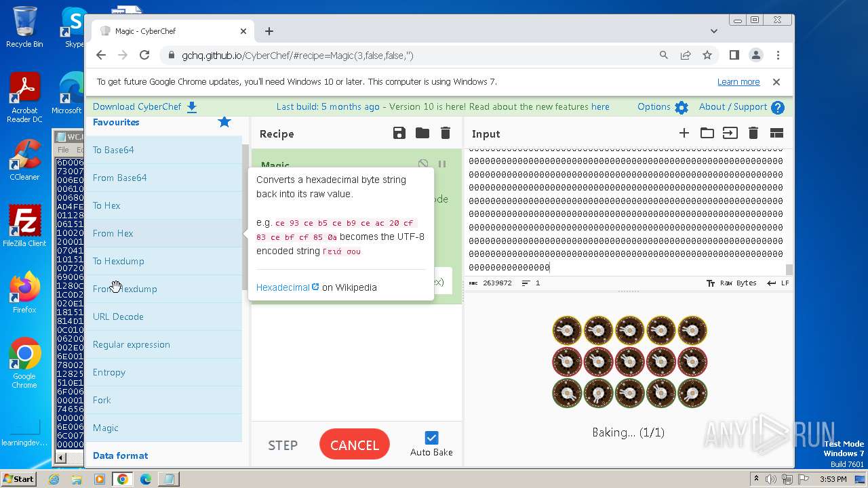
Task: Add a new input tab with the plus icon
Action: 684,134
